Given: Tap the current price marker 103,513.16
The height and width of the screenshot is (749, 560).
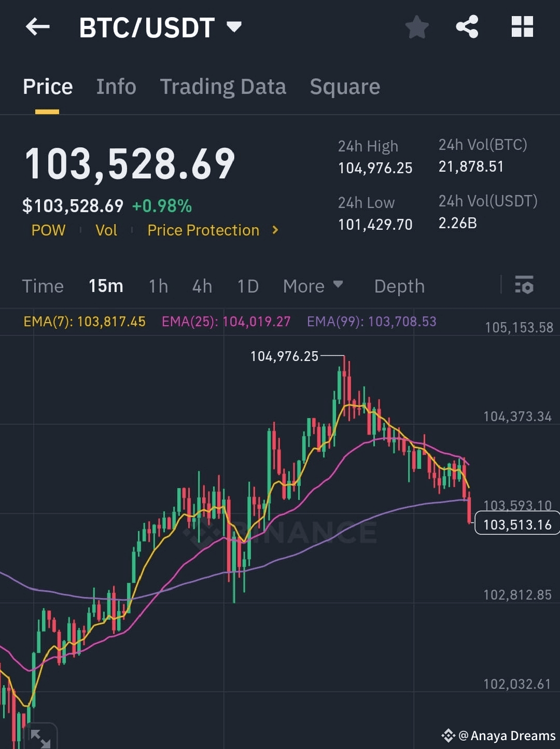Looking at the screenshot, I should coord(517,524).
